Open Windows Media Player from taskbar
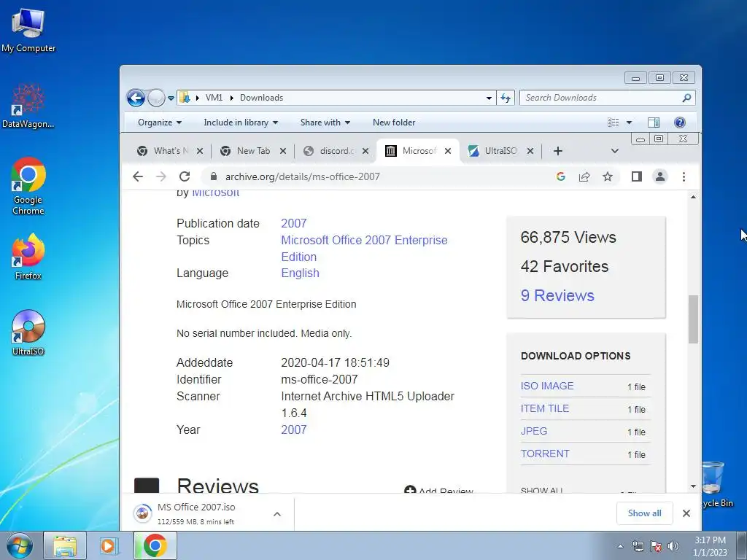747x560 pixels. pos(109,545)
